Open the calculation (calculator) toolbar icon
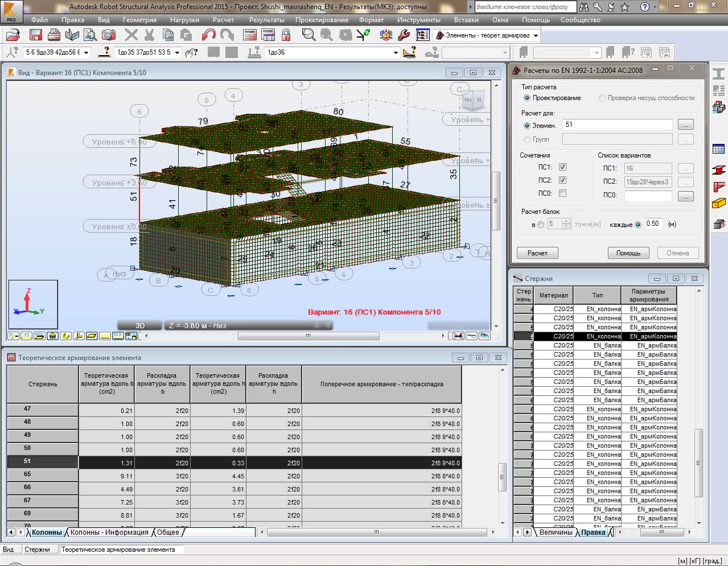 coord(249,34)
